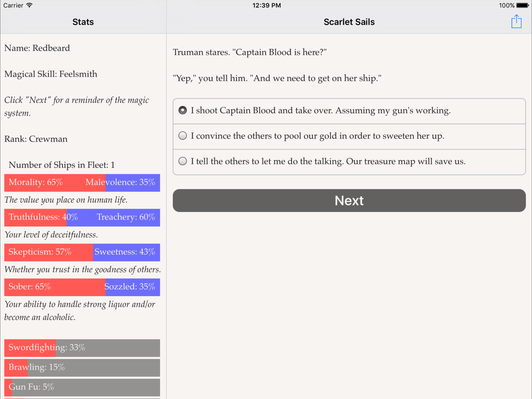Click the Rank: Crewman text
This screenshot has height=399, width=532.
click(36, 139)
